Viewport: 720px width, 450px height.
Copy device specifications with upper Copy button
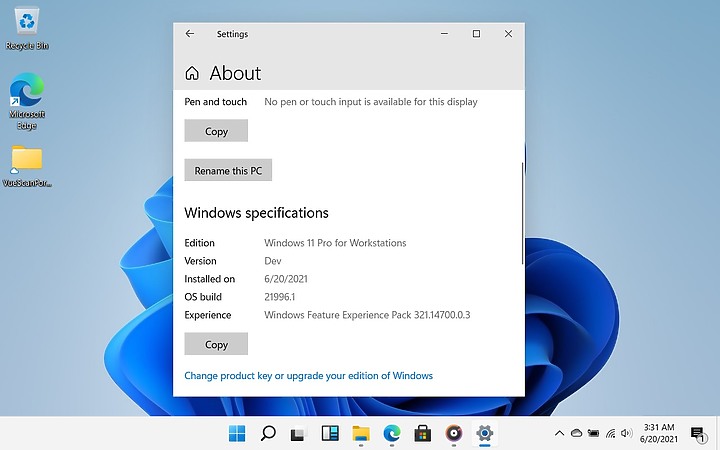click(216, 131)
